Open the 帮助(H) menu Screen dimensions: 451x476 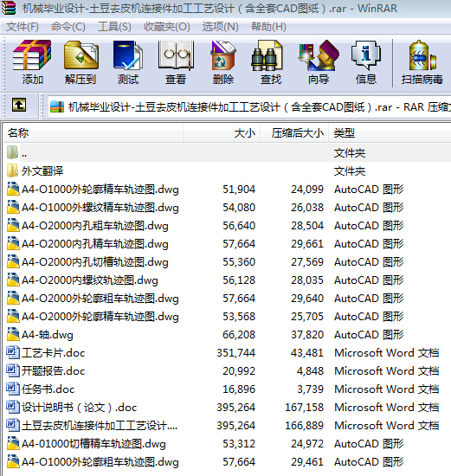[268, 27]
